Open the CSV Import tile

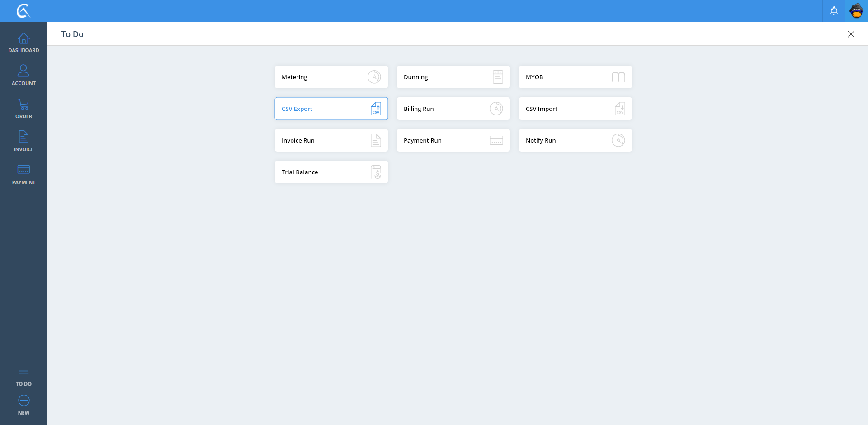pyautogui.click(x=575, y=109)
